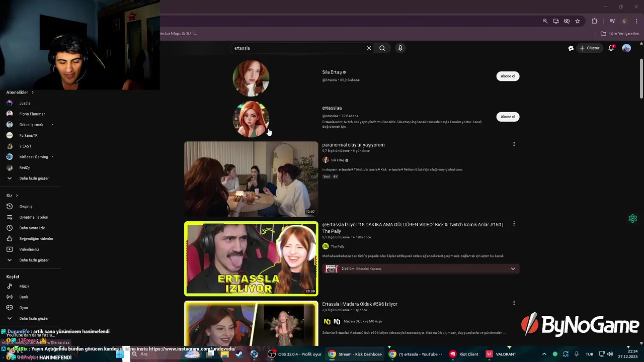Subscribe to the ertasslaa channel
The width and height of the screenshot is (644, 362).
[508, 117]
